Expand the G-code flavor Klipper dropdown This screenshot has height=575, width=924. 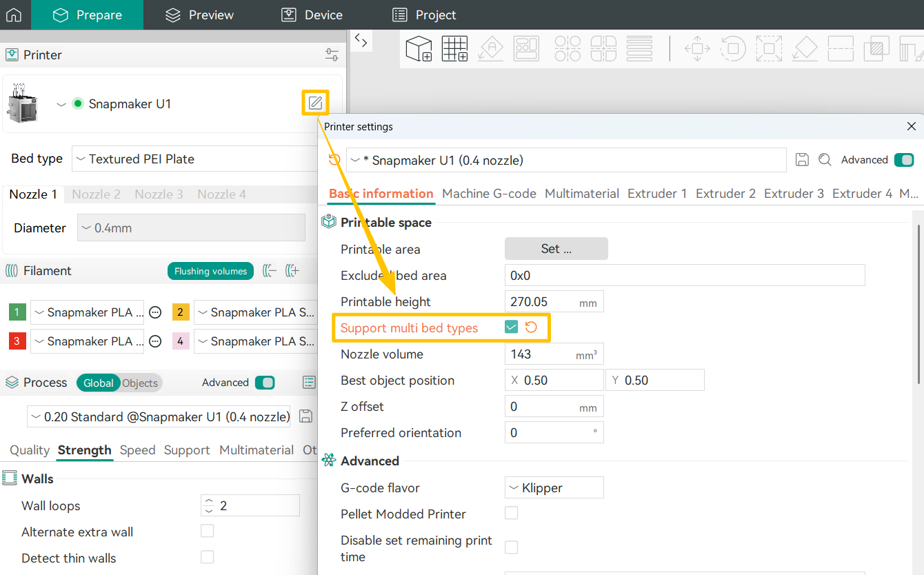554,487
